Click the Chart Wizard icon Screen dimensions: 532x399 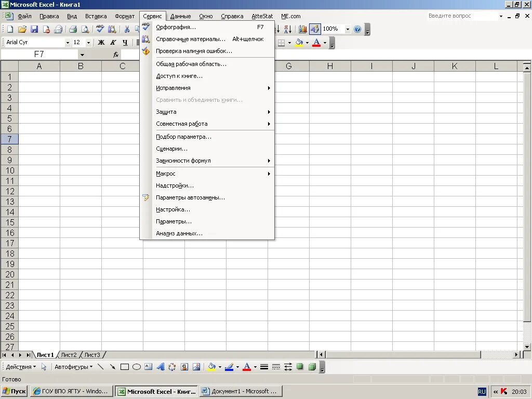[303, 29]
